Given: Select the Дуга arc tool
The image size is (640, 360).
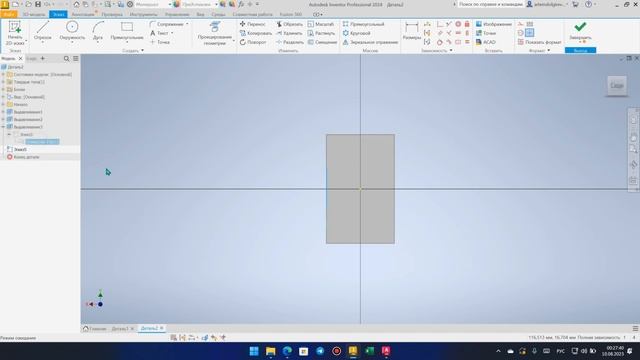Looking at the screenshot, I should [x=98, y=32].
